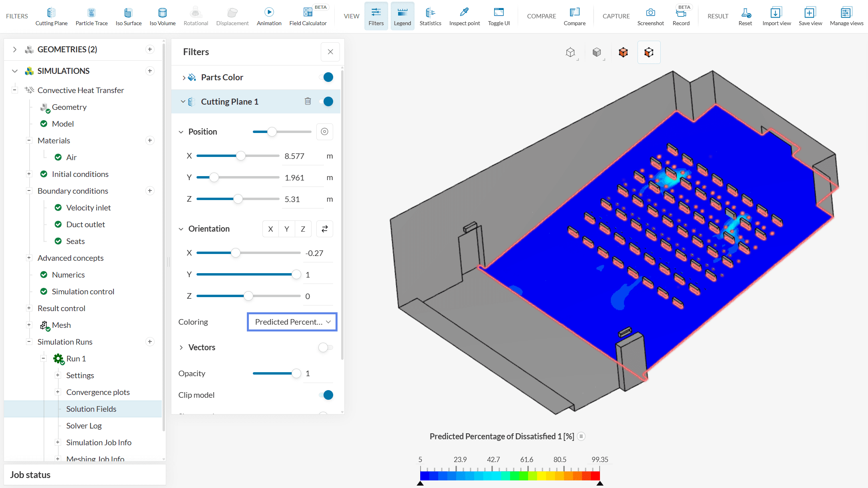Image resolution: width=868 pixels, height=488 pixels.
Task: Turn off Clip model switch
Action: click(x=327, y=395)
